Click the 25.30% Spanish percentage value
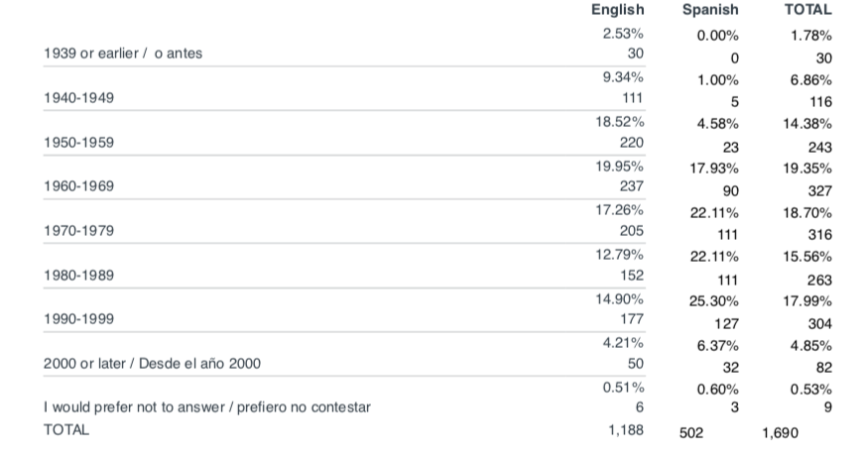Viewport: 868px width, 456px height. tap(713, 301)
